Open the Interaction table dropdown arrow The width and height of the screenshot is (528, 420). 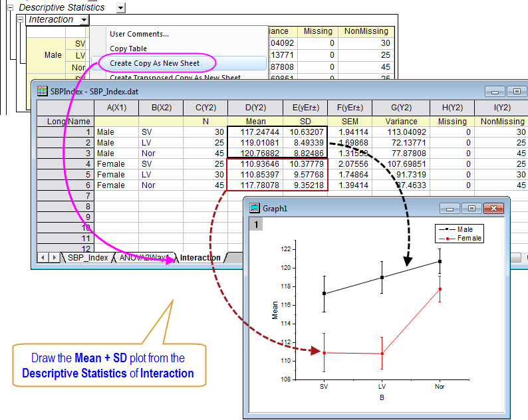(x=84, y=20)
